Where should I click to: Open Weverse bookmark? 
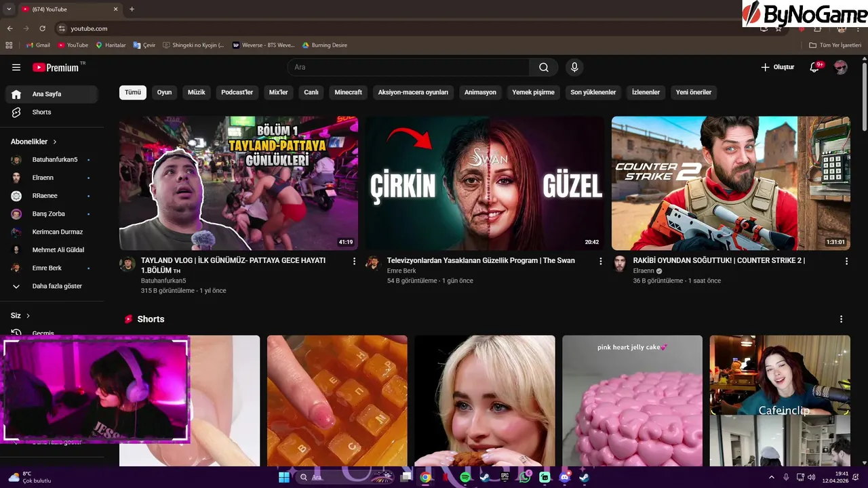[x=264, y=45]
